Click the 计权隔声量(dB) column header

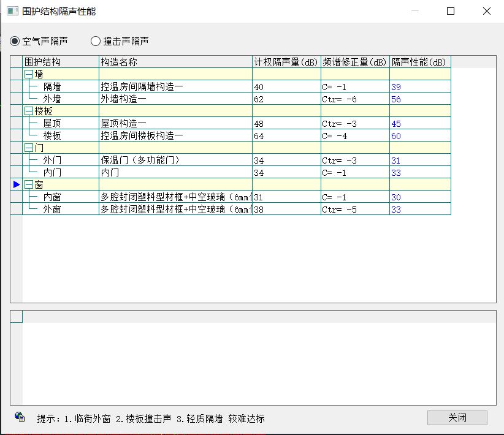pos(286,62)
